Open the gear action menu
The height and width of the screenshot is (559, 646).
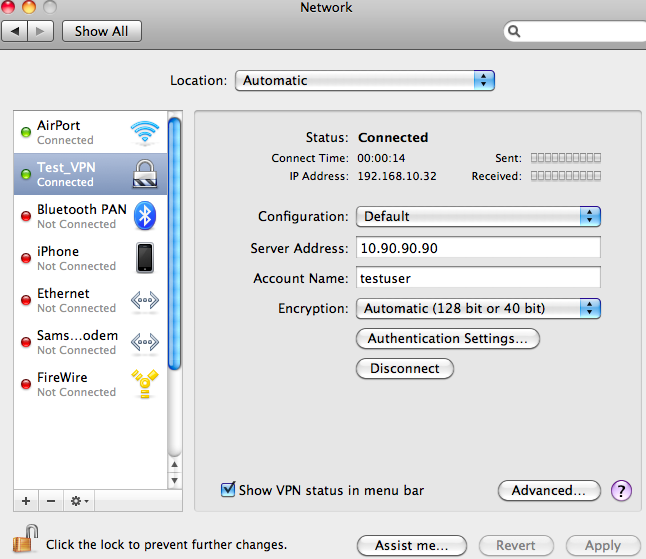point(78,500)
